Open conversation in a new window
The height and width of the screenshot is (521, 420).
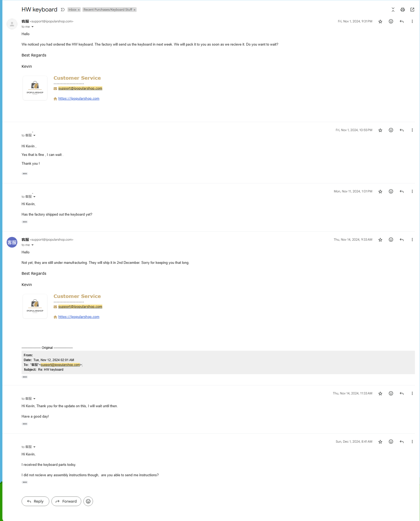click(412, 10)
